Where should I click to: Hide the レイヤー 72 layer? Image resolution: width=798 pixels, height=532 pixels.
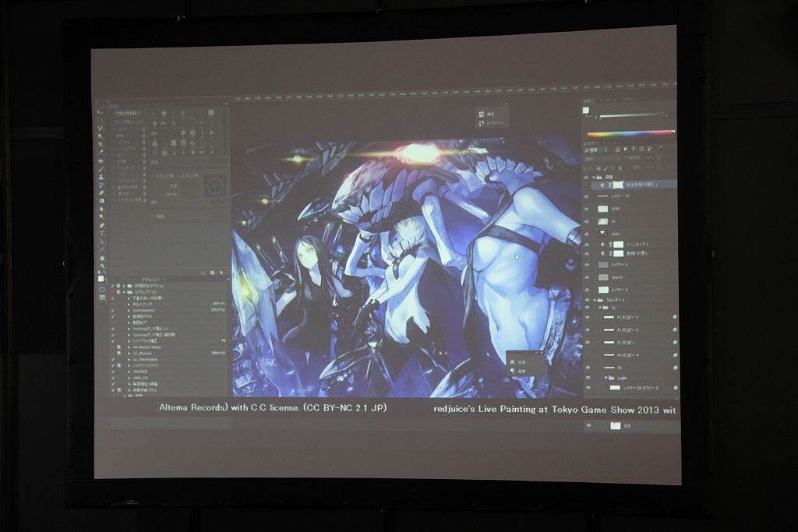(x=586, y=196)
